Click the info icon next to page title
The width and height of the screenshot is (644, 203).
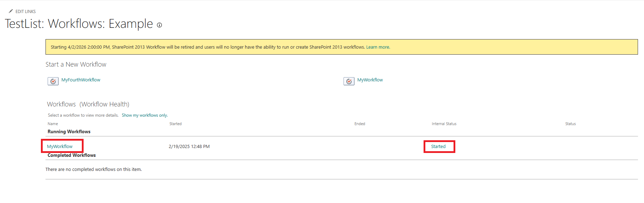tap(159, 25)
